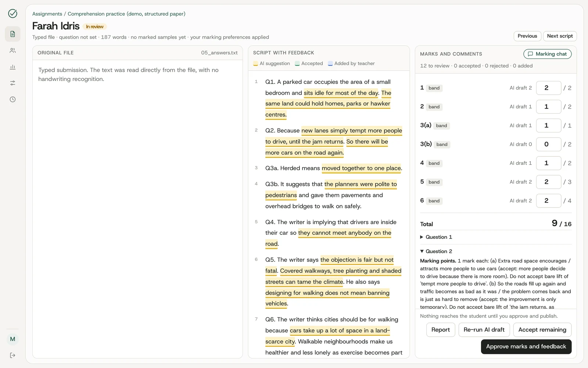Image resolution: width=588 pixels, height=368 pixels.
Task: Edit the mark field for question 6
Action: tap(548, 201)
